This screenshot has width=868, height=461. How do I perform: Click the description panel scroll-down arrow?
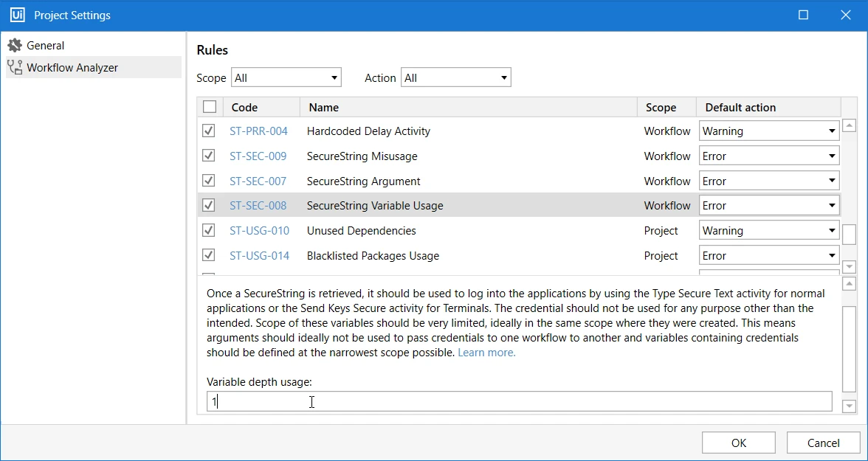(849, 406)
